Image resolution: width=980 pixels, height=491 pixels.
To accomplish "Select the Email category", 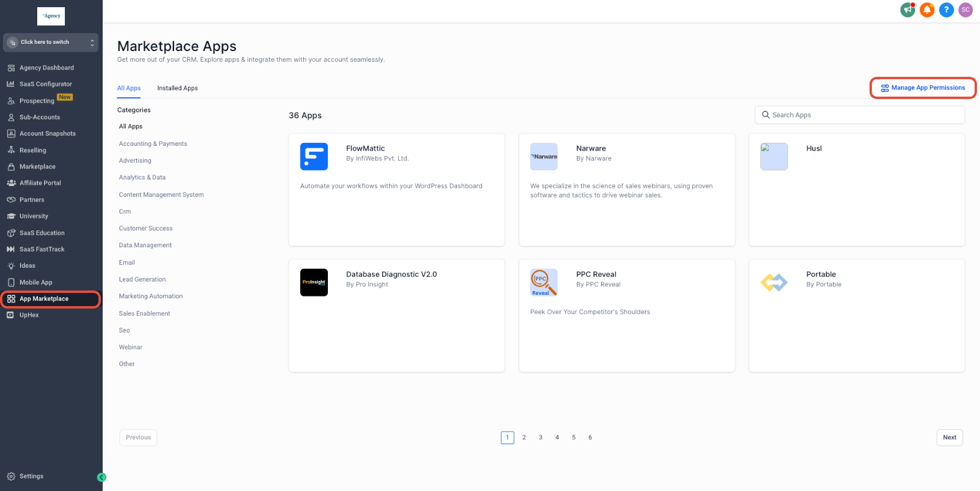I will pyautogui.click(x=127, y=263).
